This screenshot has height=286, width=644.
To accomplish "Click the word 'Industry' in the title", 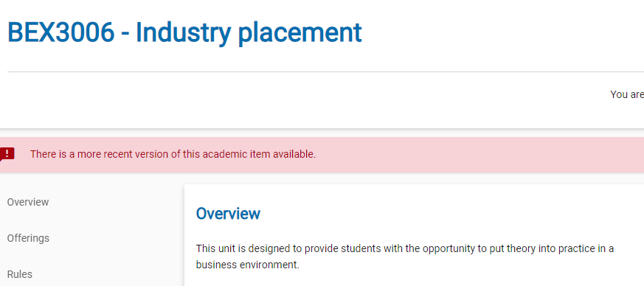I will coord(183,33).
